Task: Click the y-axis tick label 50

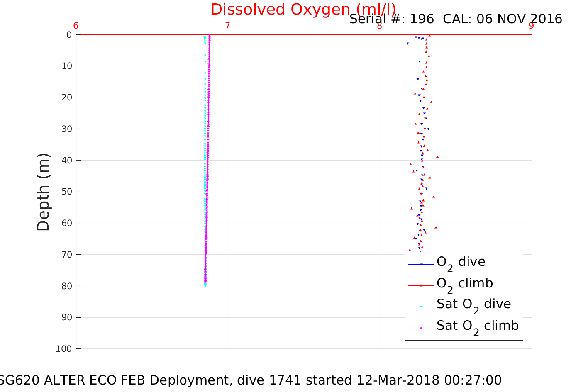Action: (x=66, y=192)
